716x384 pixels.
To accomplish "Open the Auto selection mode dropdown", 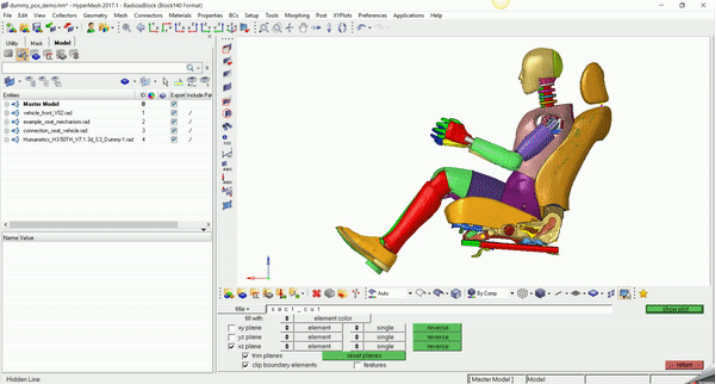I will 410,294.
